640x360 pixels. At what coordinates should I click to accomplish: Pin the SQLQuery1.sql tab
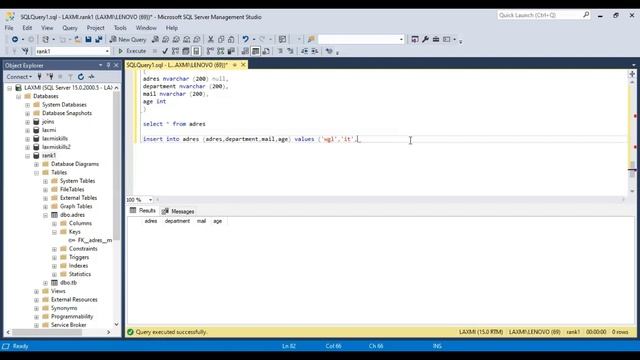235,65
